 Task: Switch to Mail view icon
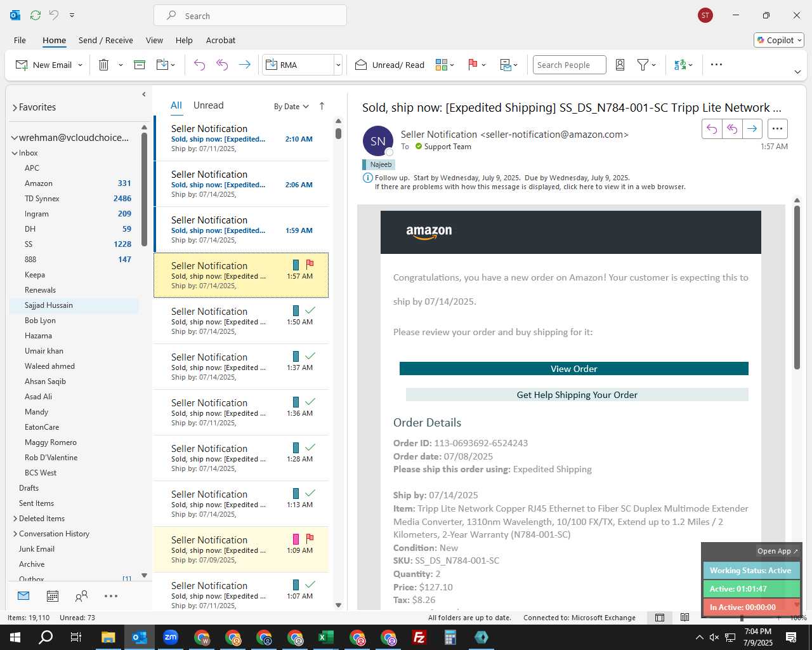coord(23,596)
